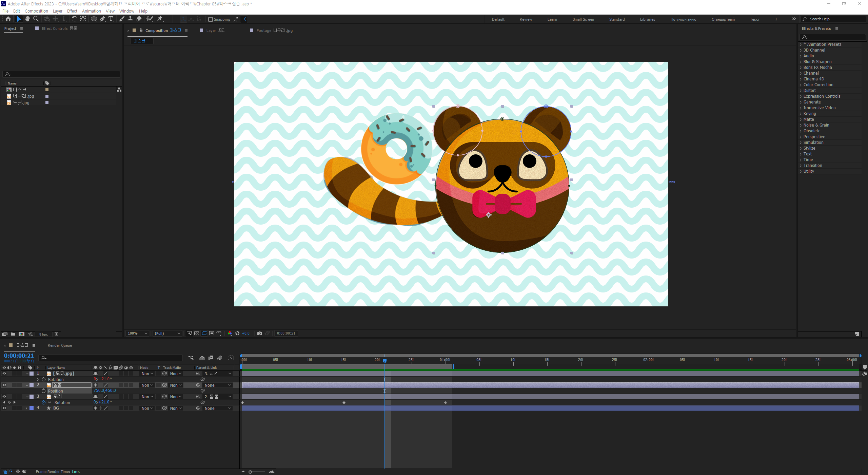Select the Pen tool
This screenshot has height=475, width=868.
tap(102, 19)
